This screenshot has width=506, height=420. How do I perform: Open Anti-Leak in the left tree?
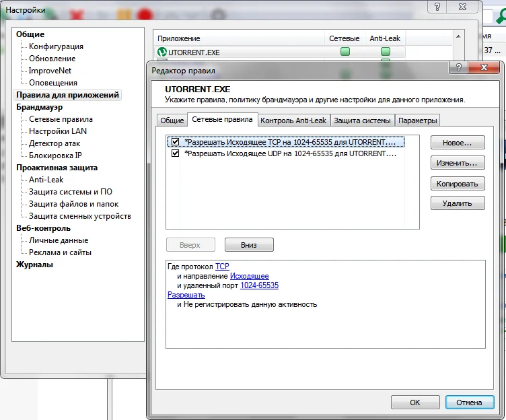46,180
